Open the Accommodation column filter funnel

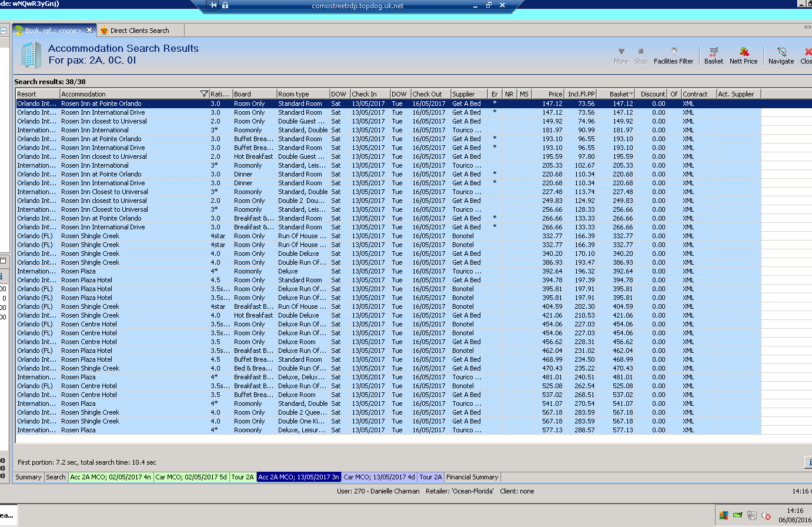[x=204, y=94]
